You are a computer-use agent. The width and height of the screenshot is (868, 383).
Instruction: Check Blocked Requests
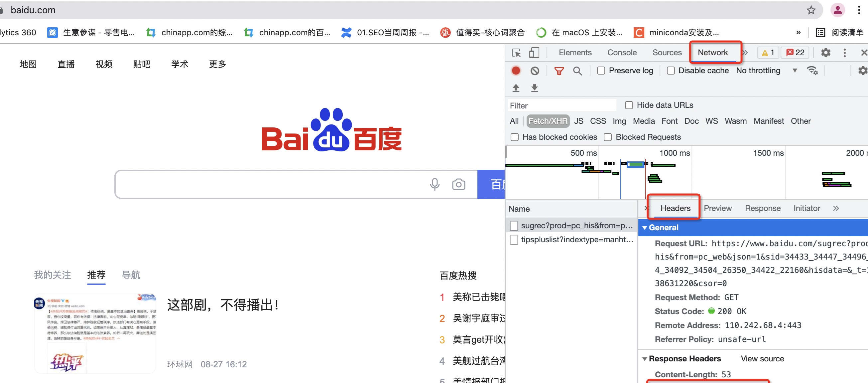point(607,137)
